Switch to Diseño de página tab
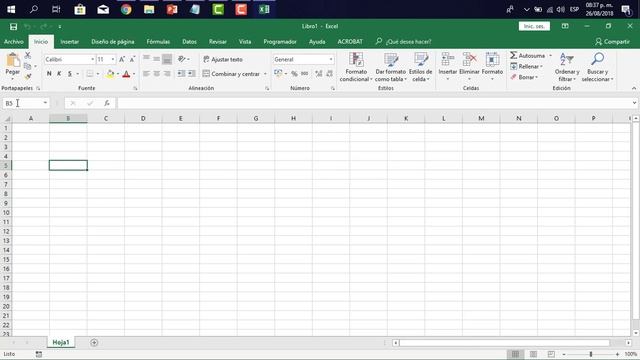 pos(113,42)
